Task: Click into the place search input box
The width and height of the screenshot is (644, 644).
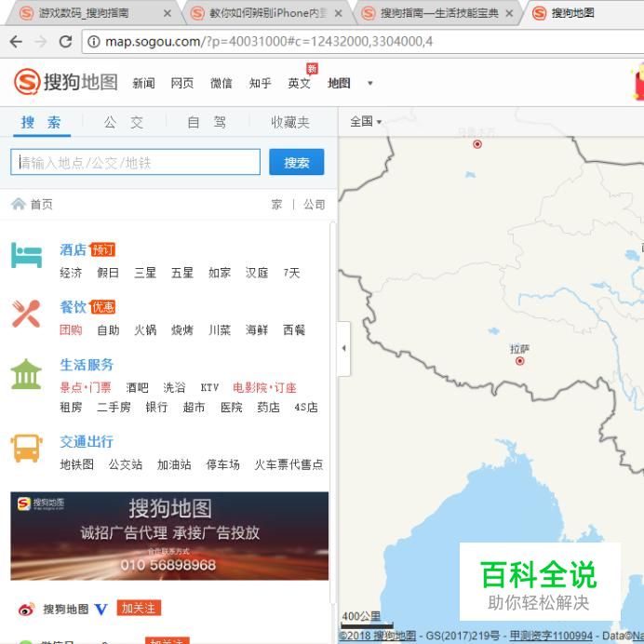Action: [x=136, y=162]
